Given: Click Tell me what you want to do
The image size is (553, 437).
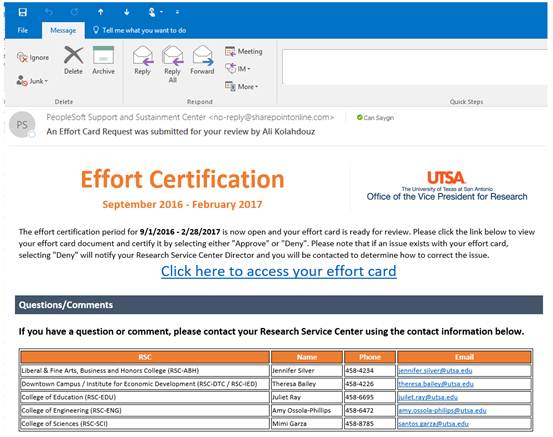Looking at the screenshot, I should click(x=140, y=30).
